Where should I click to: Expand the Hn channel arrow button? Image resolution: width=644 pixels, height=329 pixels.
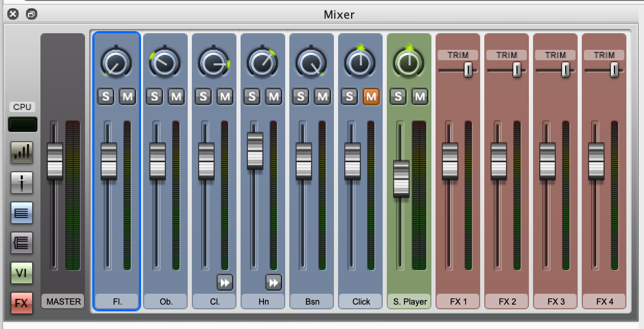(274, 282)
